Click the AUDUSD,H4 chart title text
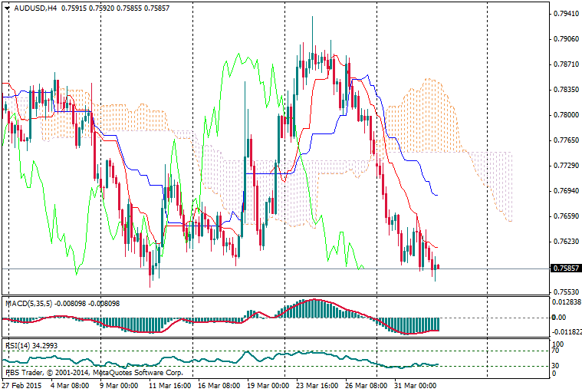Viewport: 582px width, 392px height. (35, 8)
